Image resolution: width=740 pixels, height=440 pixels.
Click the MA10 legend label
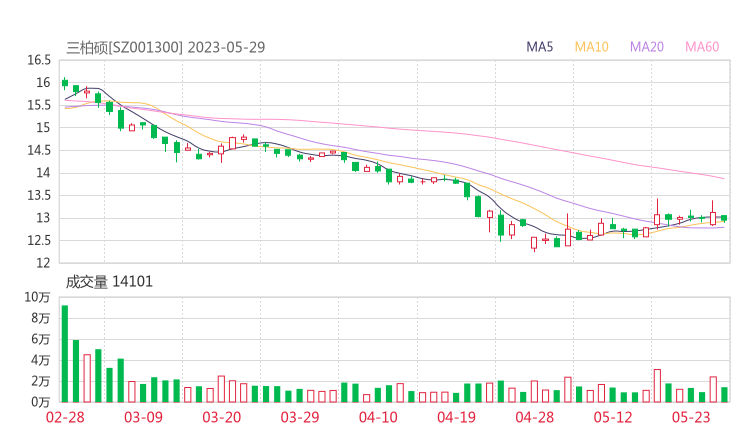[591, 47]
